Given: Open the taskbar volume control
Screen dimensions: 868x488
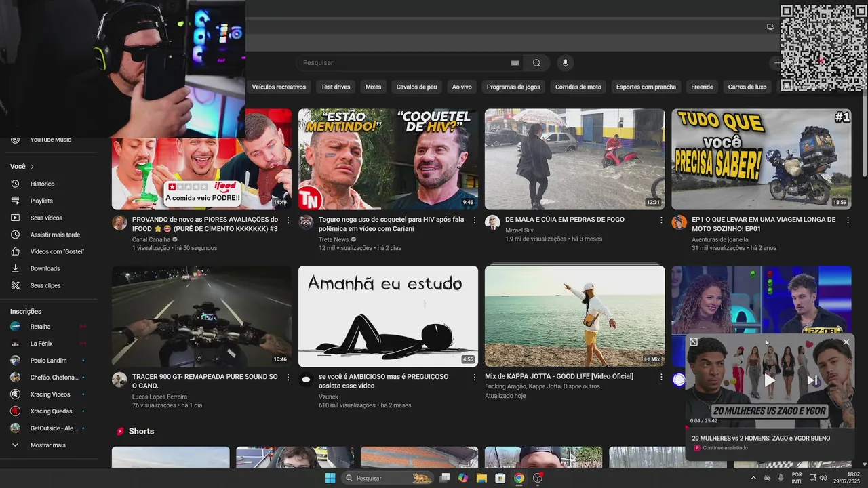Looking at the screenshot, I should (x=823, y=478).
